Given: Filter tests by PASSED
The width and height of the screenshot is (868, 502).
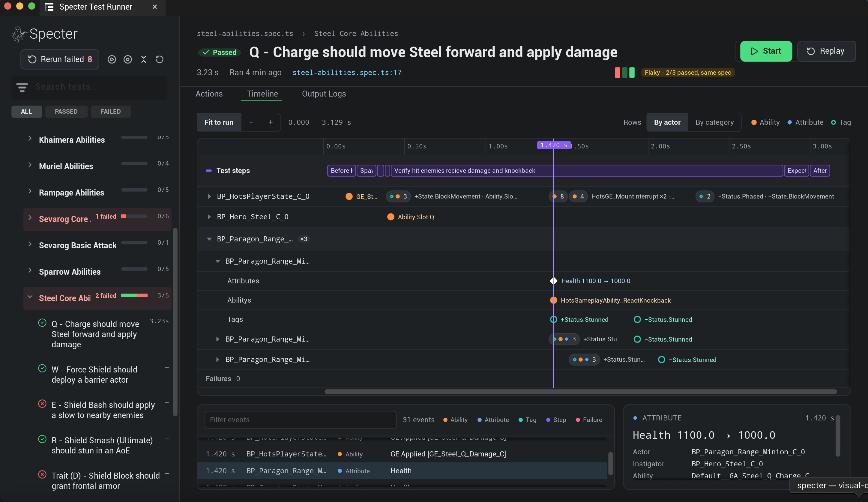Looking at the screenshot, I should (66, 112).
